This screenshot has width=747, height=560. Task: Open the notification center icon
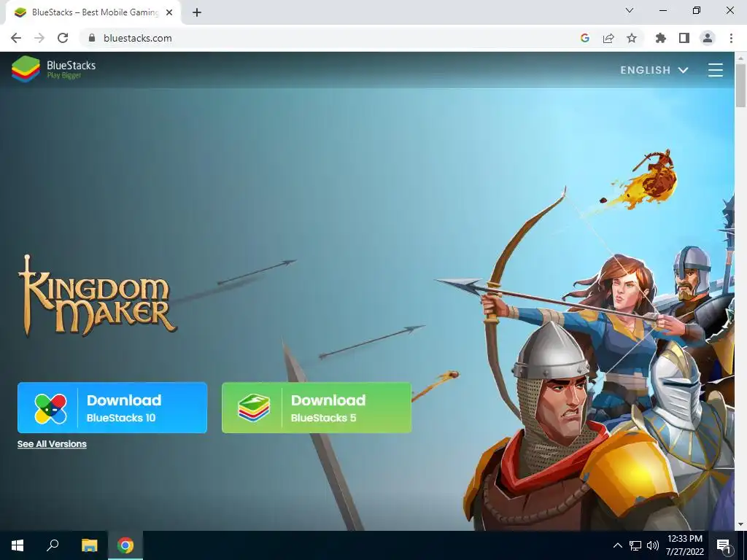(x=724, y=545)
